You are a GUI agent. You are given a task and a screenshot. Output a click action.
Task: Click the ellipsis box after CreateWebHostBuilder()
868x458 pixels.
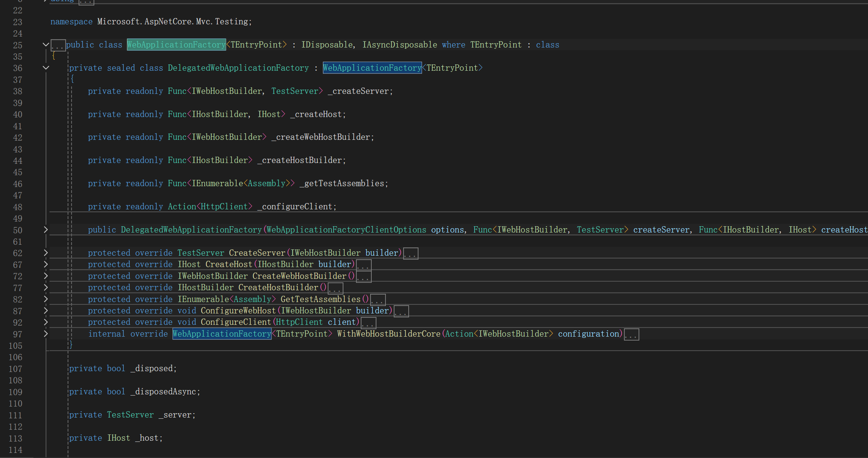(363, 277)
